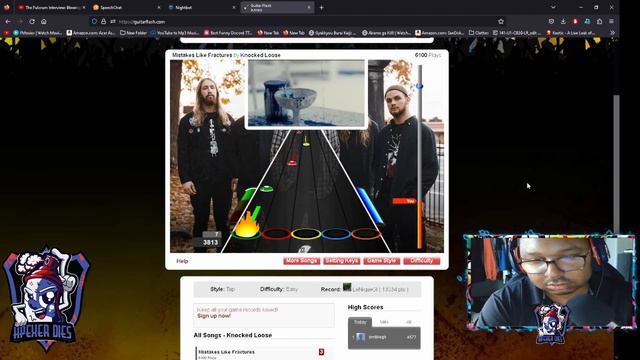Viewport: 640px width, 360px height.
Task: Open the Help link under the game
Action: click(x=182, y=261)
